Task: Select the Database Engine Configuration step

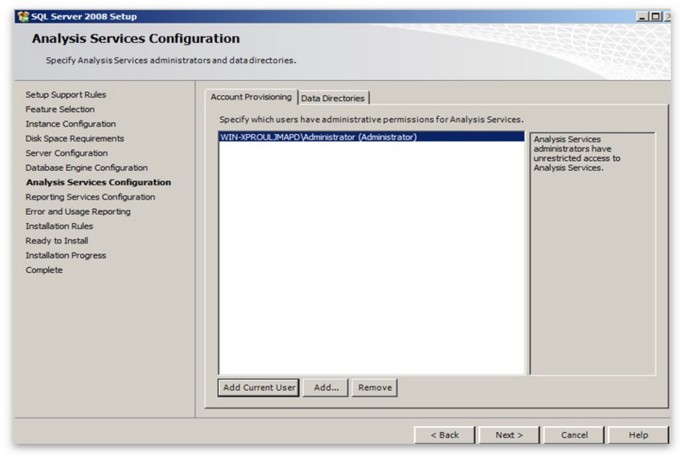Action: point(86,168)
